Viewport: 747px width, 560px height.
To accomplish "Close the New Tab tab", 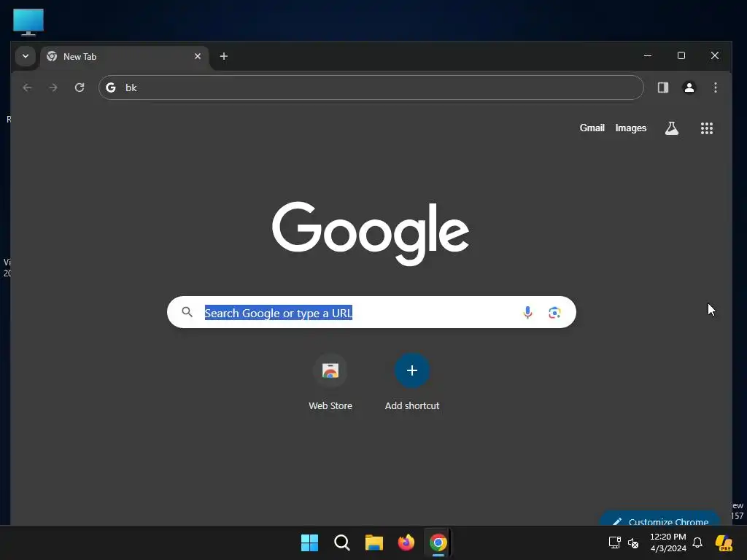I will 197,56.
